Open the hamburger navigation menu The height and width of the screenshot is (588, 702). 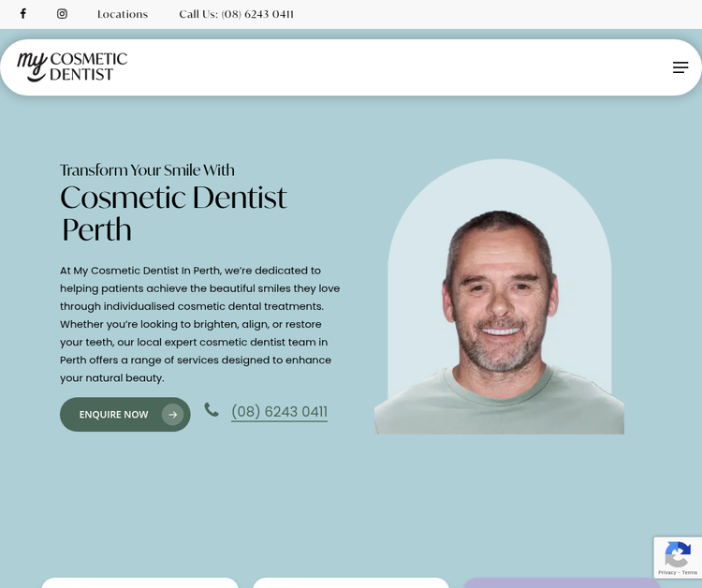pos(680,67)
